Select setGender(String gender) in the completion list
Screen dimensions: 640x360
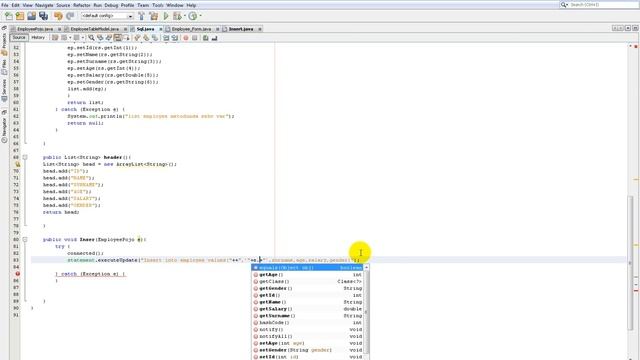[307, 350]
